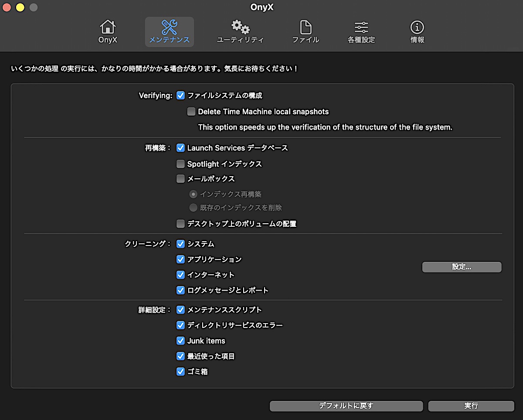
Task: Select インデックス再構築 radio button
Action: click(193, 194)
